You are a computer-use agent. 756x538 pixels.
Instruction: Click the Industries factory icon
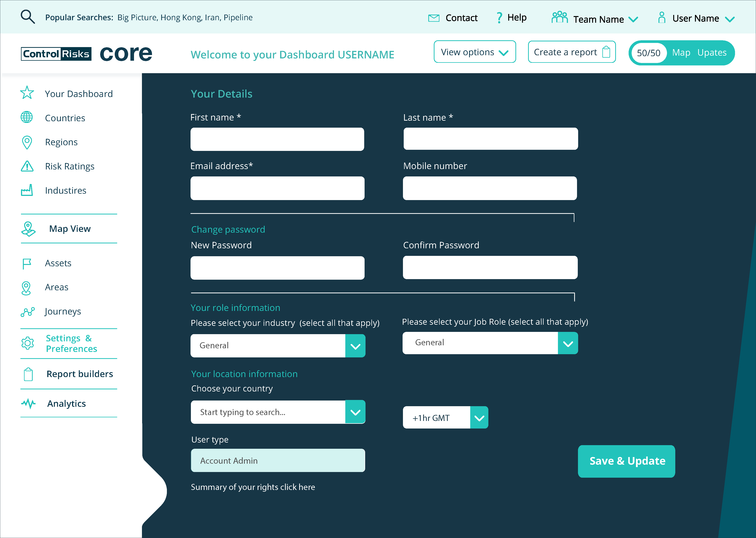click(27, 190)
